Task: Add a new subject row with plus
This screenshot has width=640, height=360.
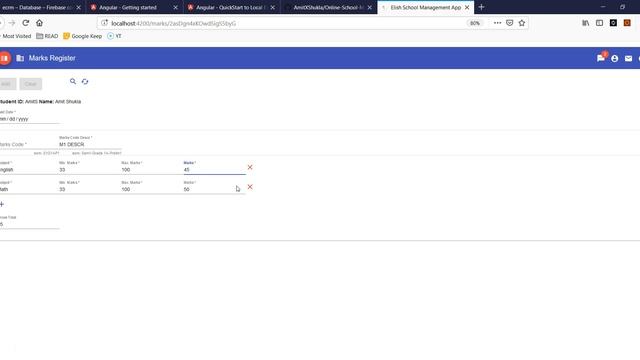Action: tap(2, 204)
